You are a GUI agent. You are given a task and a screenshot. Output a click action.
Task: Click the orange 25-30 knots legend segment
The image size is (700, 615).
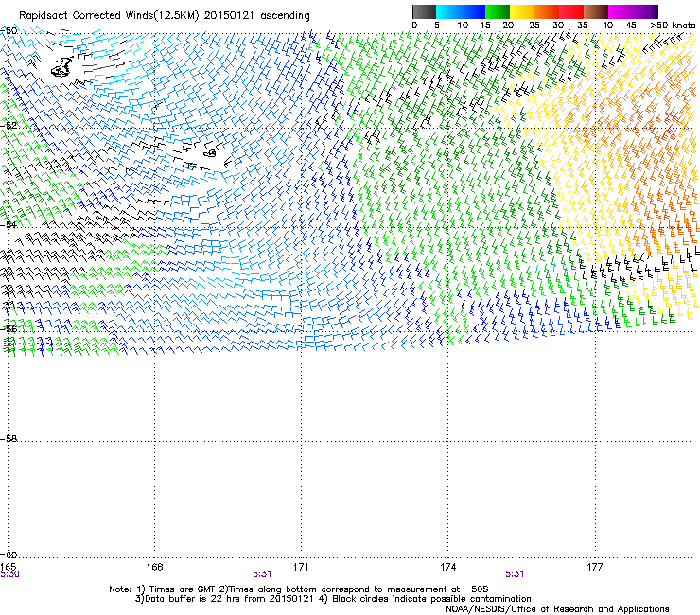(x=547, y=11)
